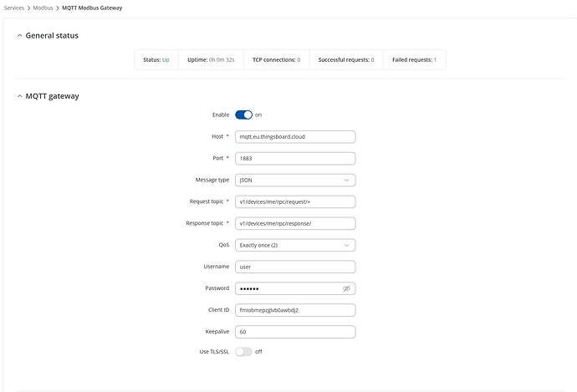Reveal password with the eye icon

[346, 288]
